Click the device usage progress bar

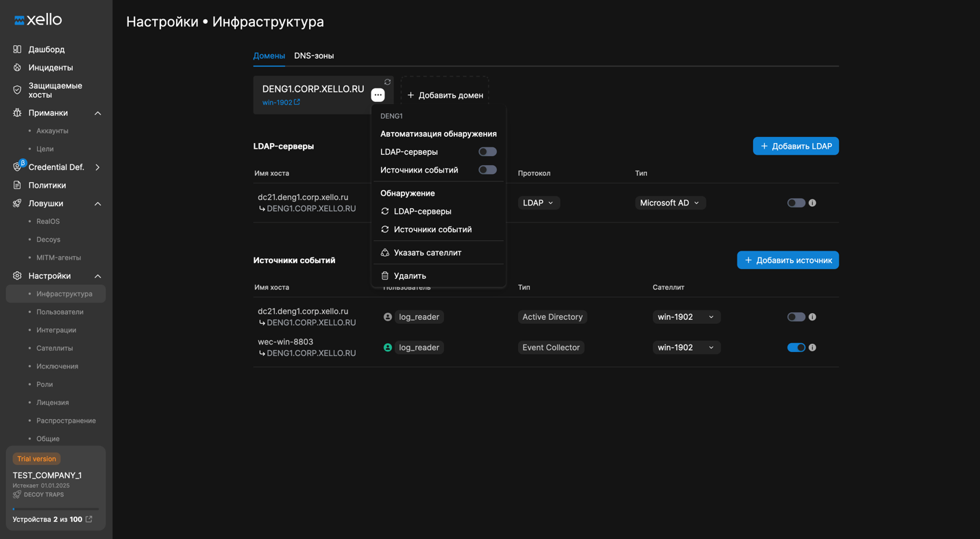56,509
